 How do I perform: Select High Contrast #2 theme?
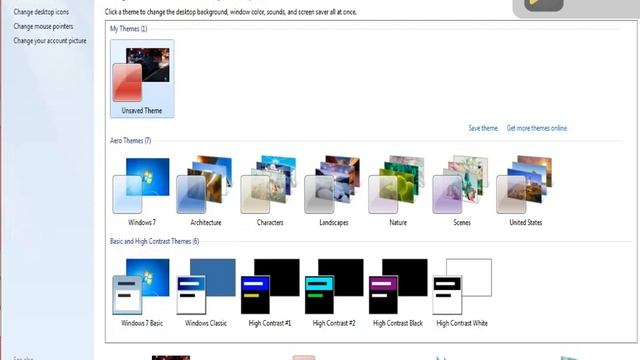point(334,292)
